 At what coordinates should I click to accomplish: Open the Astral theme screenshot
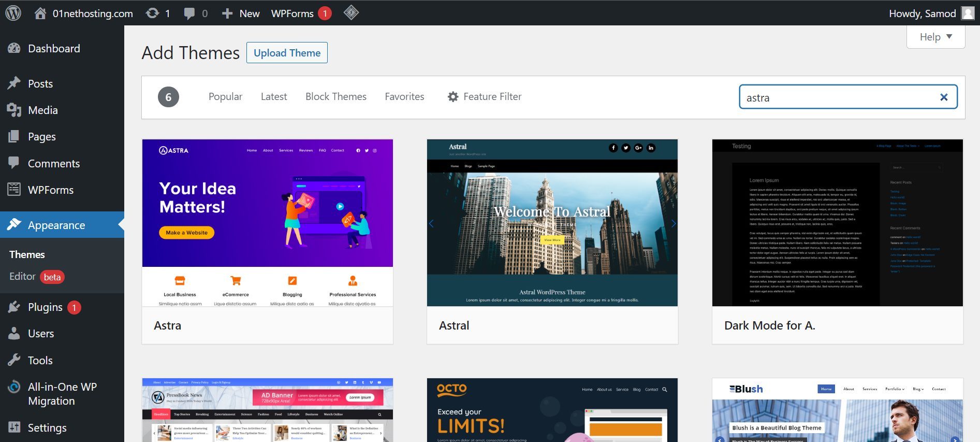tap(552, 223)
